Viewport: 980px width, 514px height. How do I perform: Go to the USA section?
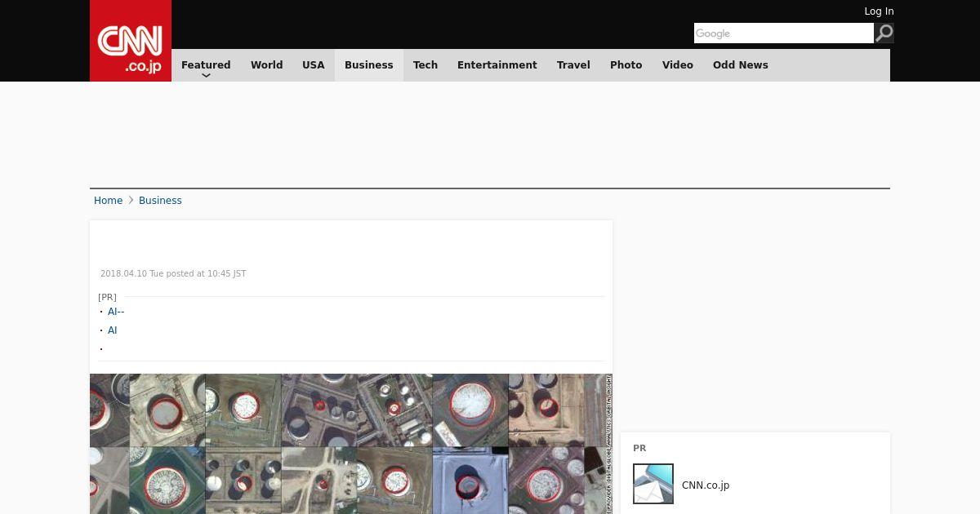(314, 65)
